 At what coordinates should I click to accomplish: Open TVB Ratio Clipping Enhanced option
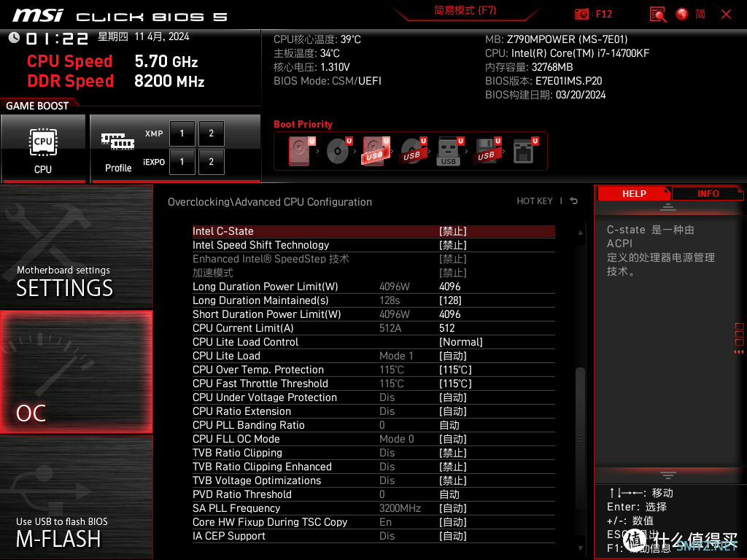coord(373,467)
